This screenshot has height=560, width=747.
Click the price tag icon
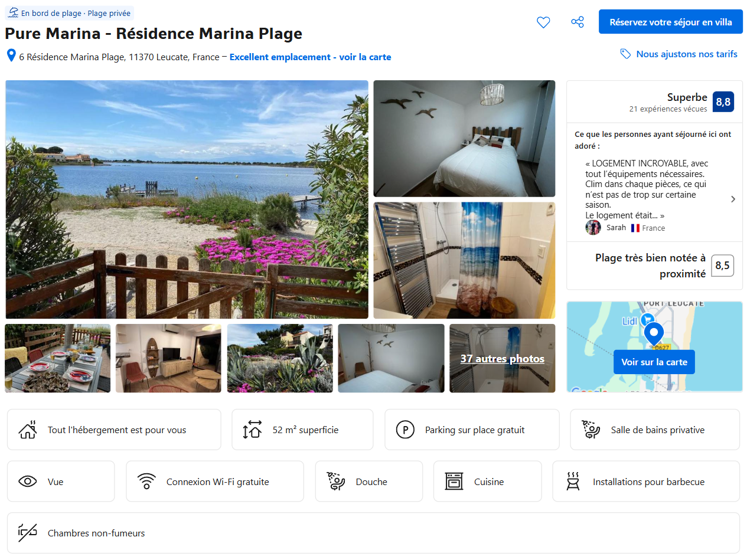(625, 54)
